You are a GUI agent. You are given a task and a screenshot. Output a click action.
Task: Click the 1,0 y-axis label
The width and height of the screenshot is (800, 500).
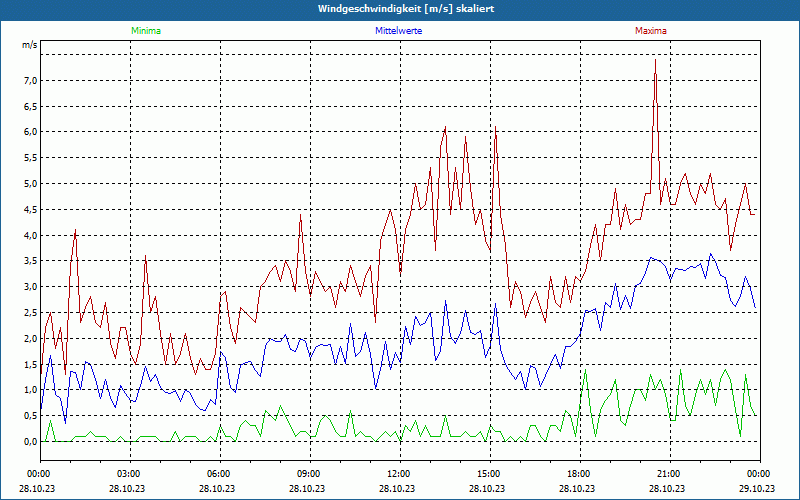coord(30,390)
